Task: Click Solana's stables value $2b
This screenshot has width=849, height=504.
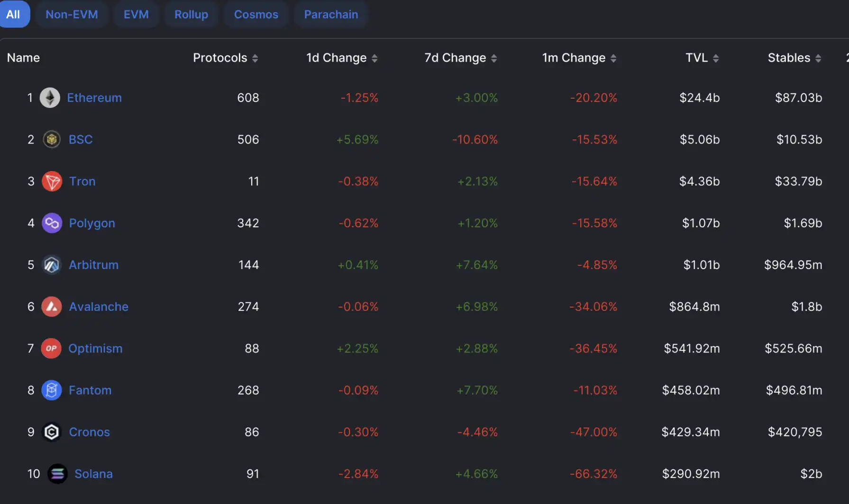Action: [x=811, y=474]
